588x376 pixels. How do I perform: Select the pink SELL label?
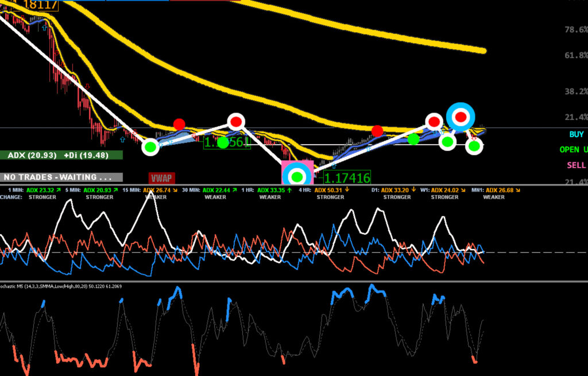coord(577,165)
